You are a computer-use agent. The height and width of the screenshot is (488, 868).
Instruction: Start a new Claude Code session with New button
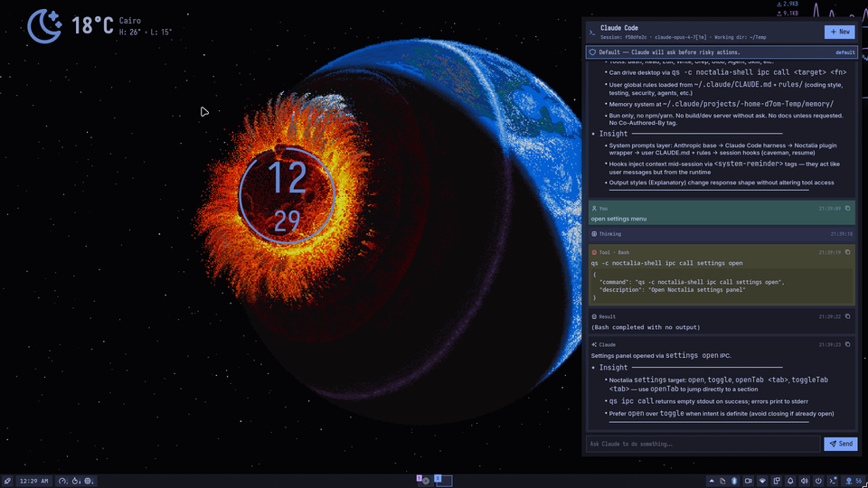coord(839,33)
